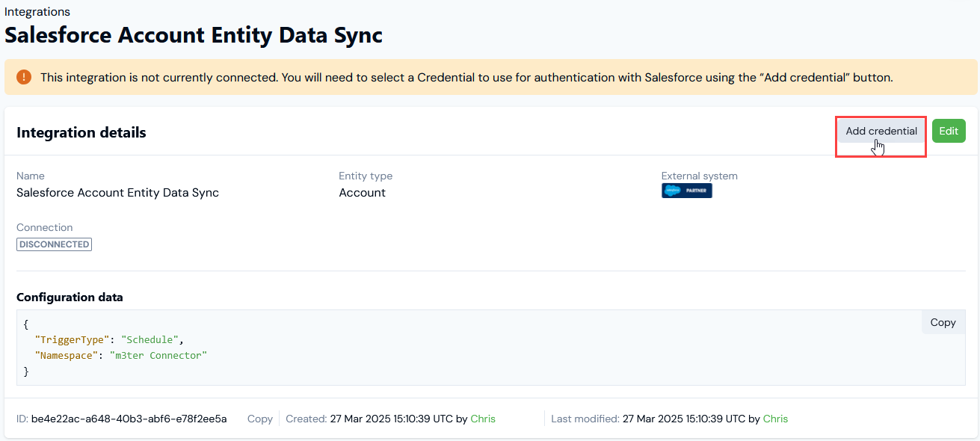980x441 pixels.
Task: Click the Salesforce Account Entity Data Sync heading
Action: point(194,35)
